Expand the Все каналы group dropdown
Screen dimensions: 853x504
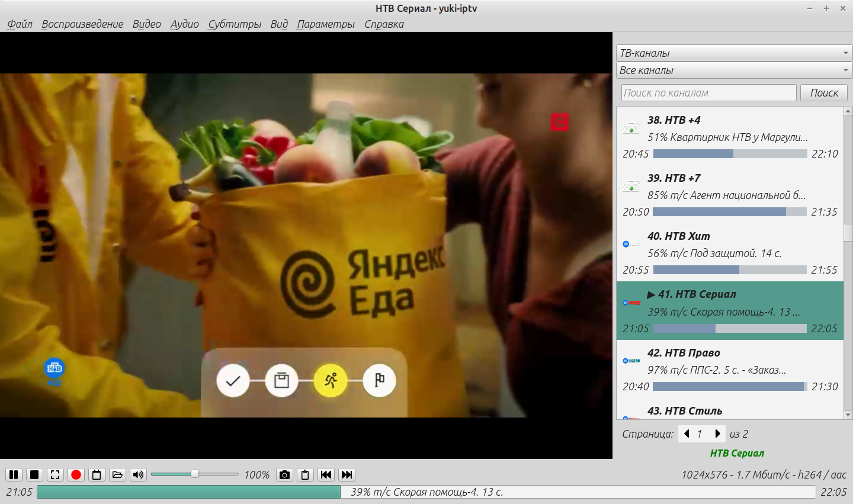[x=734, y=70]
